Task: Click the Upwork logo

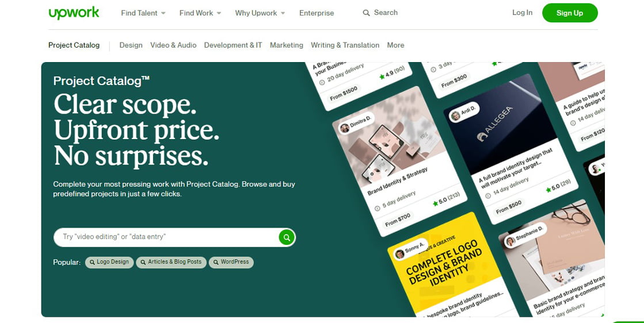Action: coord(74,13)
